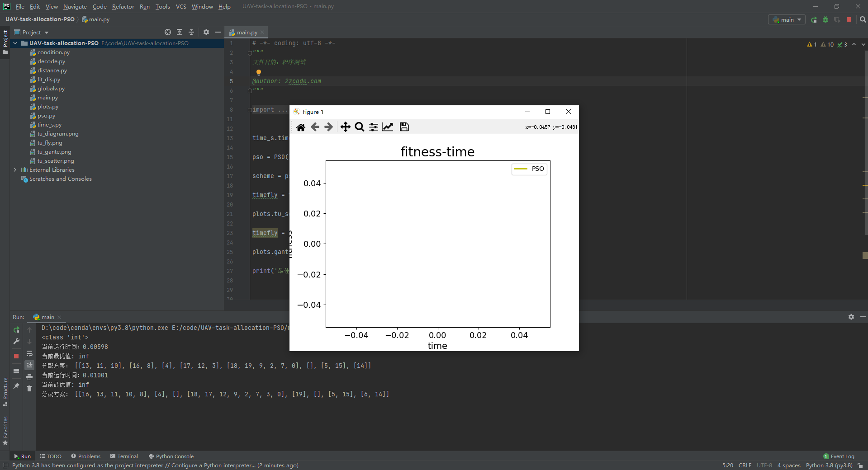Open the File menu
This screenshot has height=470, width=868.
click(x=20, y=6)
